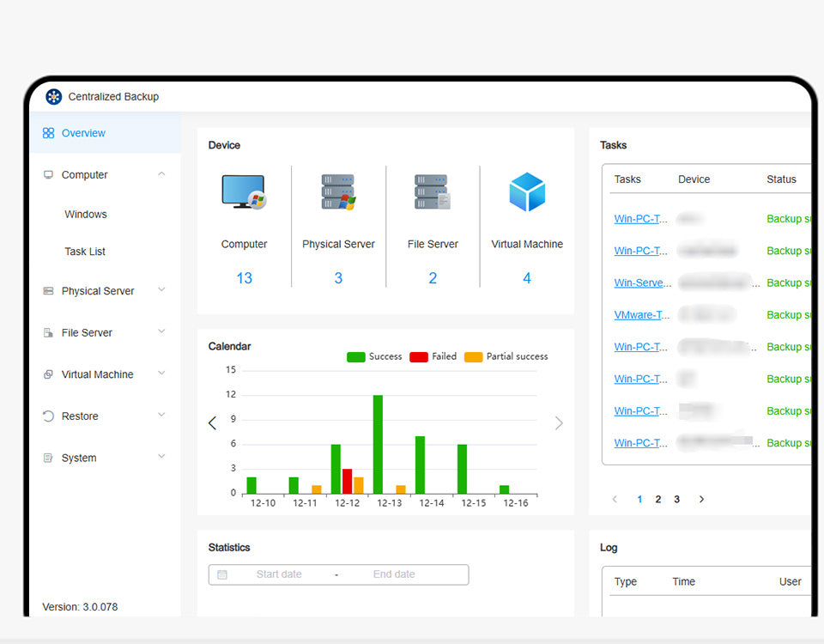This screenshot has height=644, width=824.
Task: Click the calendar icon in Statistics date field
Action: click(x=222, y=574)
